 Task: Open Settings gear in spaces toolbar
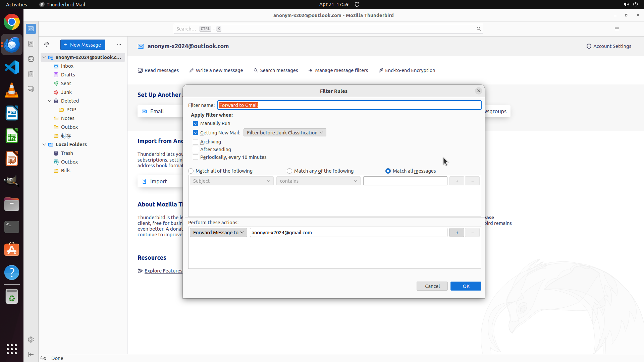coord(31,340)
